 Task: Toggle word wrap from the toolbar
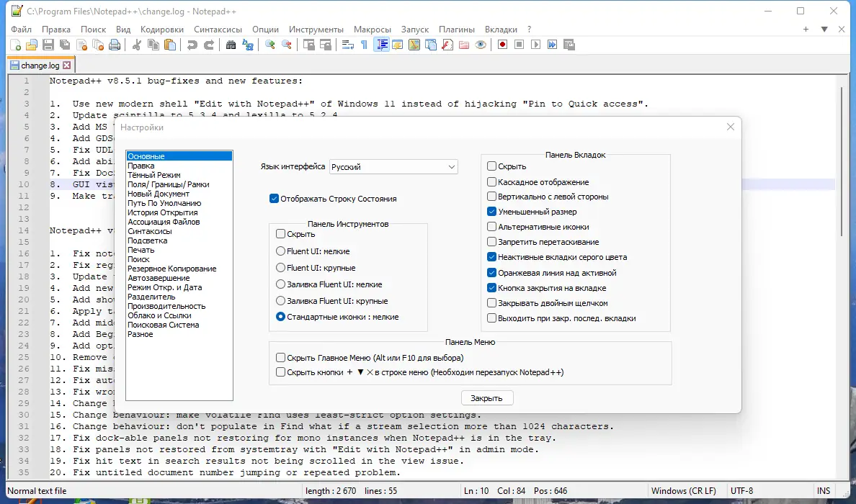[x=348, y=45]
